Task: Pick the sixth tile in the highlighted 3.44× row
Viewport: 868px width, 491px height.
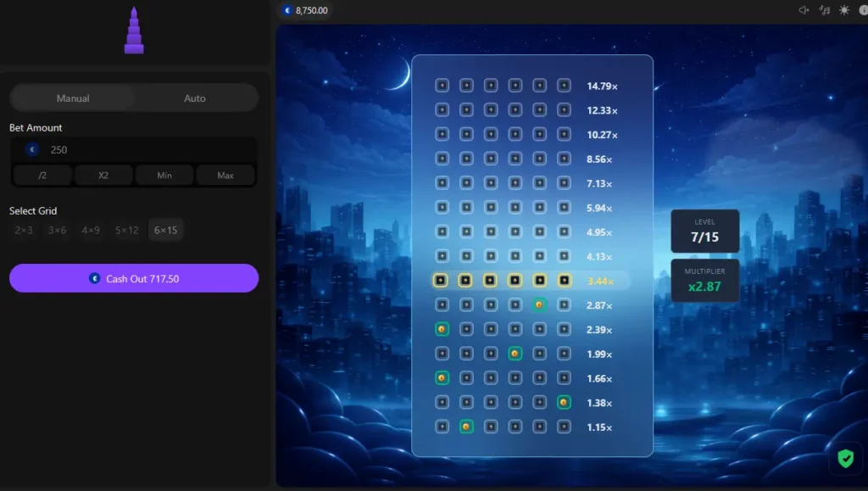Action: [564, 280]
